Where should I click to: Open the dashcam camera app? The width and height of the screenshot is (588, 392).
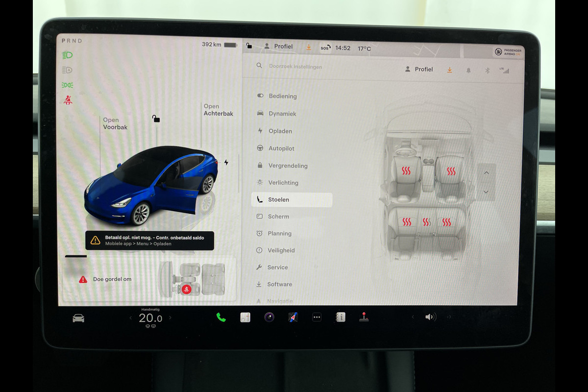pyautogui.click(x=269, y=318)
